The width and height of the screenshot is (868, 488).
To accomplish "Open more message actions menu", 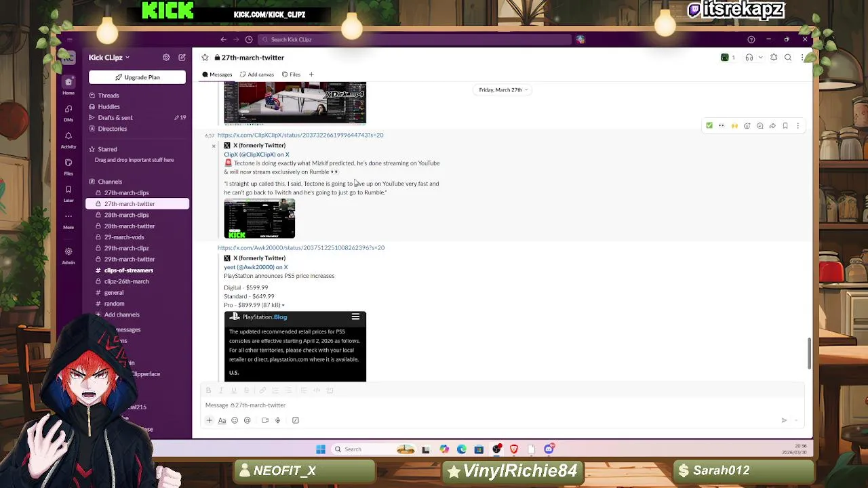I will pos(798,125).
